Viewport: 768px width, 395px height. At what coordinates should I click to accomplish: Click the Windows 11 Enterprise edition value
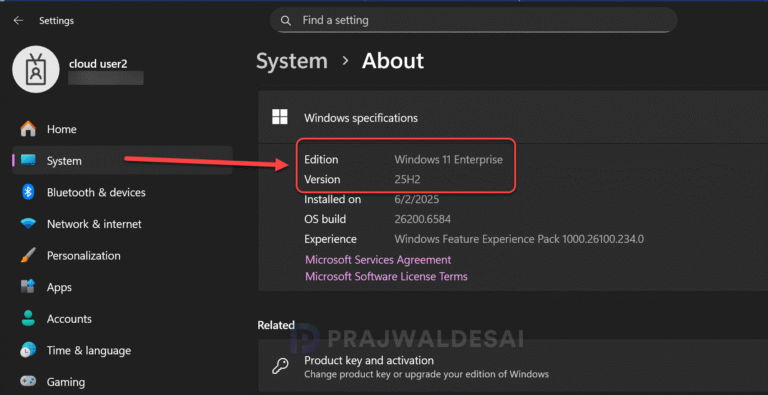pos(448,160)
